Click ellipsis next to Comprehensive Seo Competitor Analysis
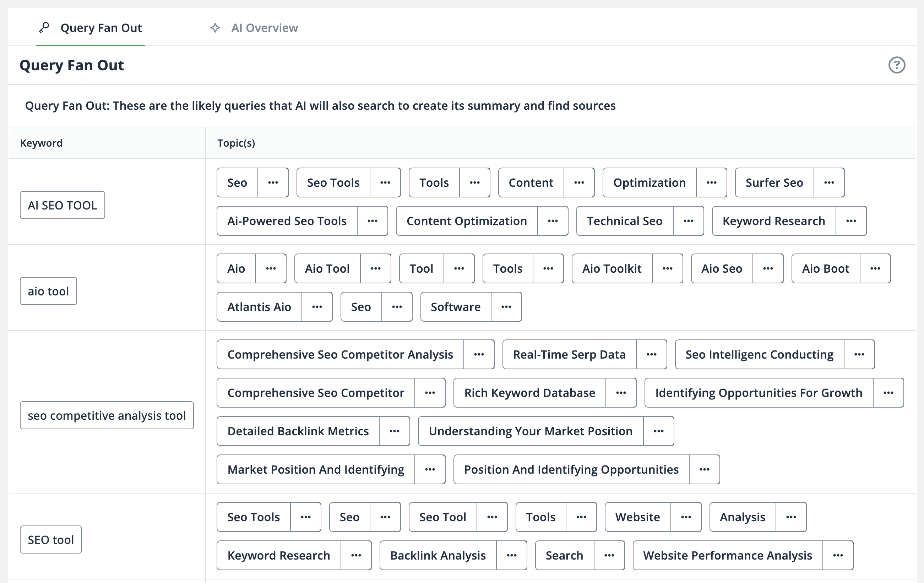 tap(479, 354)
